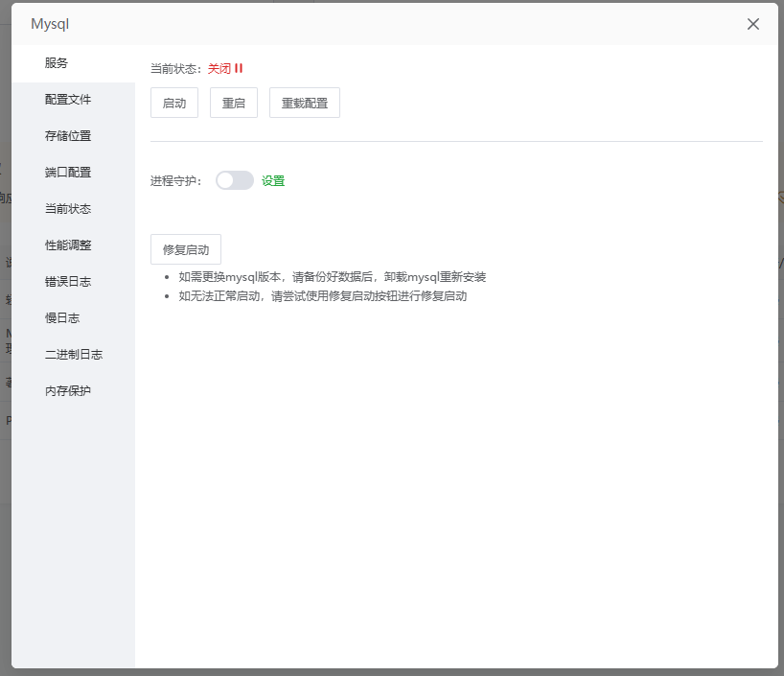
Task: Click the 修复启动 button
Action: click(x=186, y=249)
